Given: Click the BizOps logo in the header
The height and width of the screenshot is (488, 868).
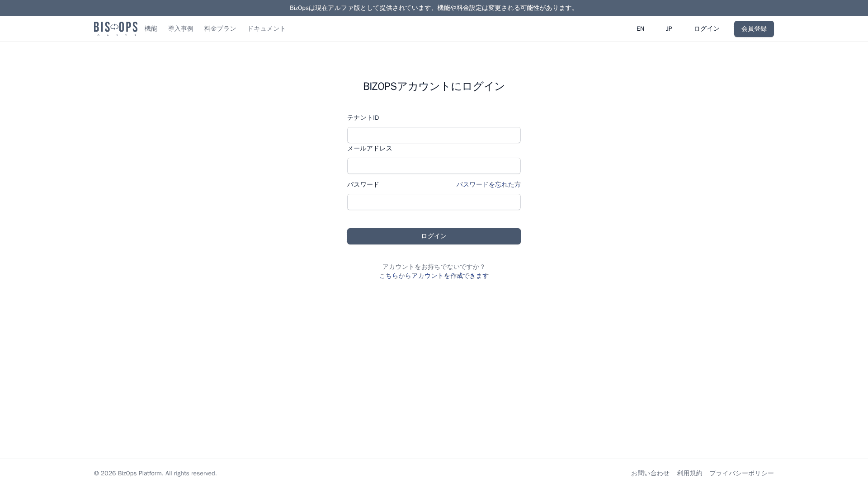Looking at the screenshot, I should click(x=116, y=29).
